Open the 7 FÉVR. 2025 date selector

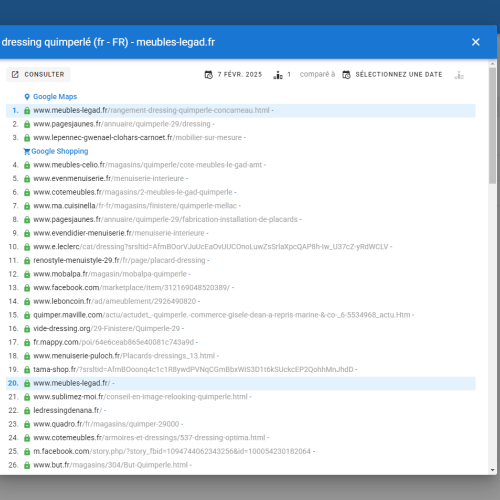point(240,75)
